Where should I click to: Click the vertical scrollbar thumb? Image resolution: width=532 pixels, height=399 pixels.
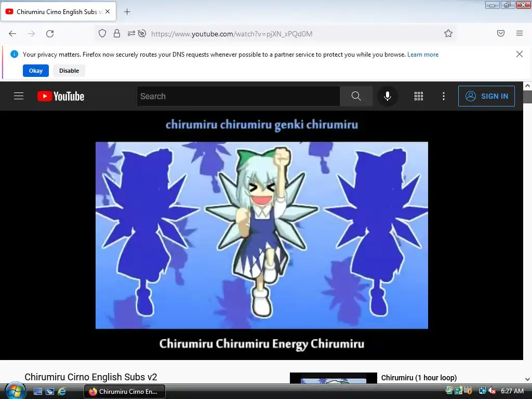click(x=528, y=97)
